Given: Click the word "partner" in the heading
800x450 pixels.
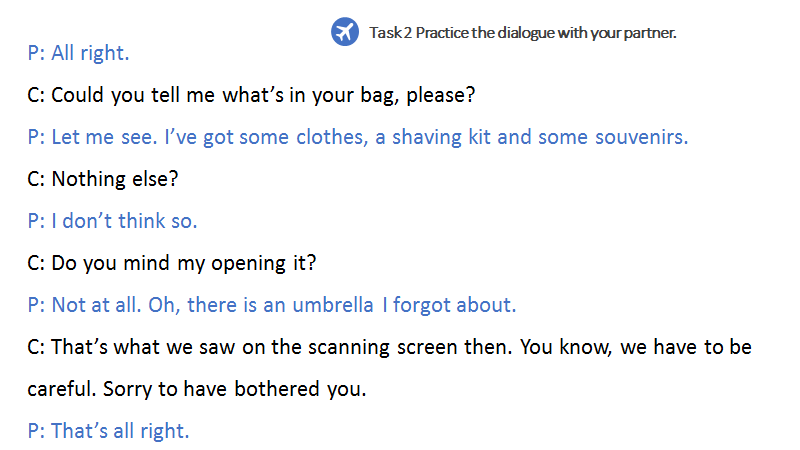Looking at the screenshot, I should click(x=649, y=32).
